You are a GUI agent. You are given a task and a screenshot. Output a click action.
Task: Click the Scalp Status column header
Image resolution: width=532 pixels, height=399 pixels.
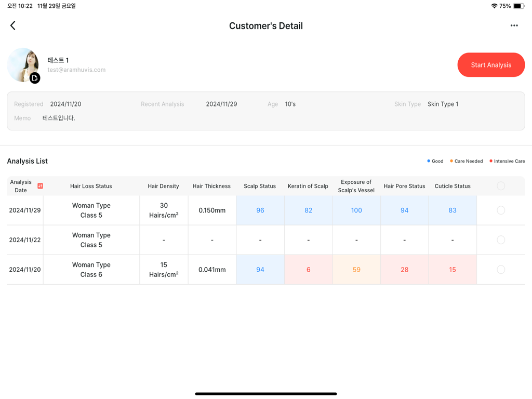tap(260, 186)
